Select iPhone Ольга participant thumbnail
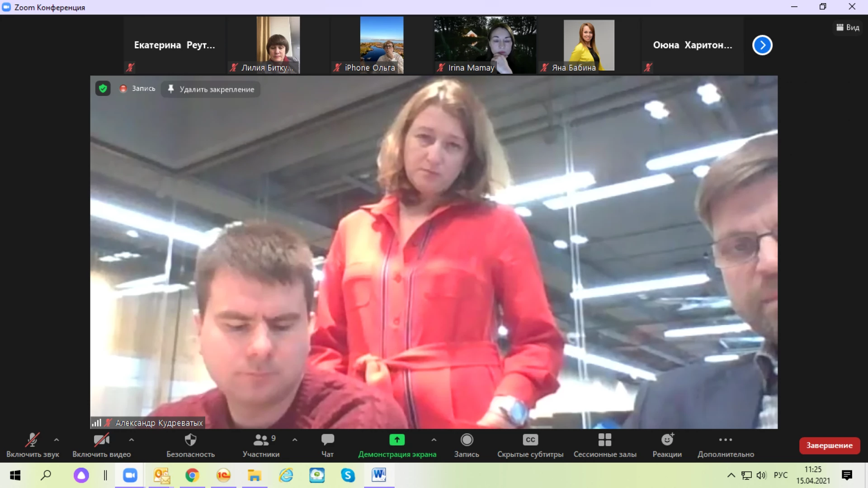868x488 pixels. [x=382, y=45]
